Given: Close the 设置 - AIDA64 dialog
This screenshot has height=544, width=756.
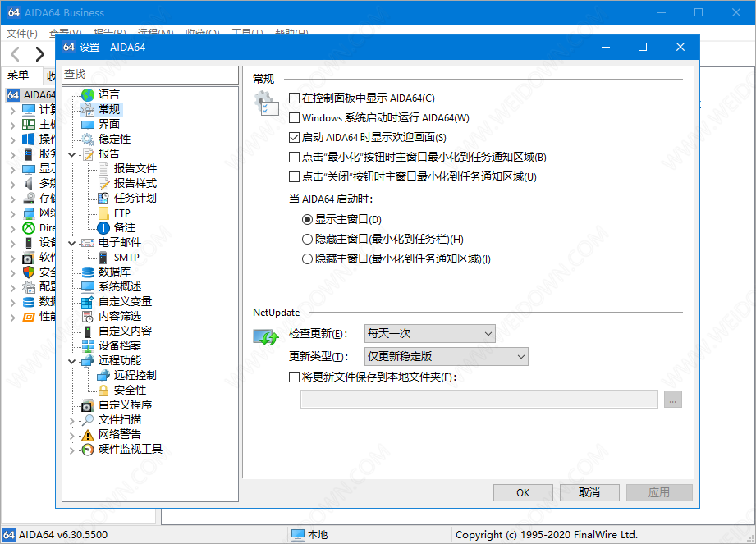Looking at the screenshot, I should point(680,47).
